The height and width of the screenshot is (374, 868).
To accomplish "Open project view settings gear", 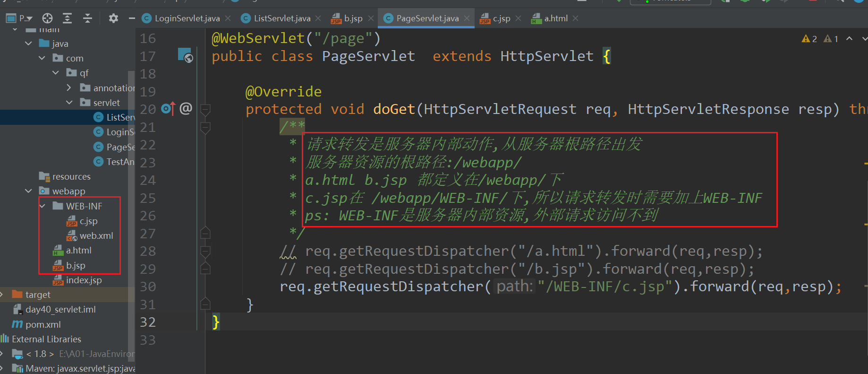I will pyautogui.click(x=113, y=18).
